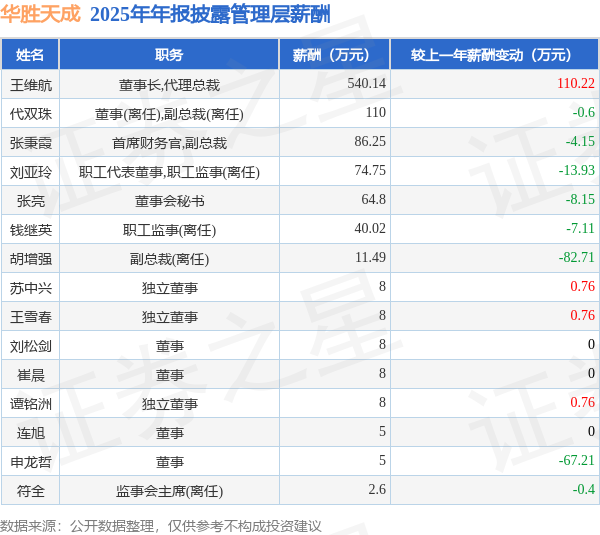The image size is (600, 535).
Task: Click the title 首席财务官,副总裁
Action: coord(169,143)
